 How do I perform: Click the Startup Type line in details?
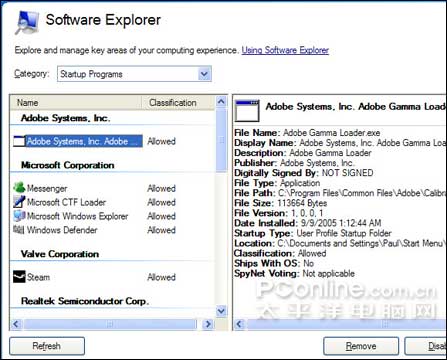[x=313, y=233]
